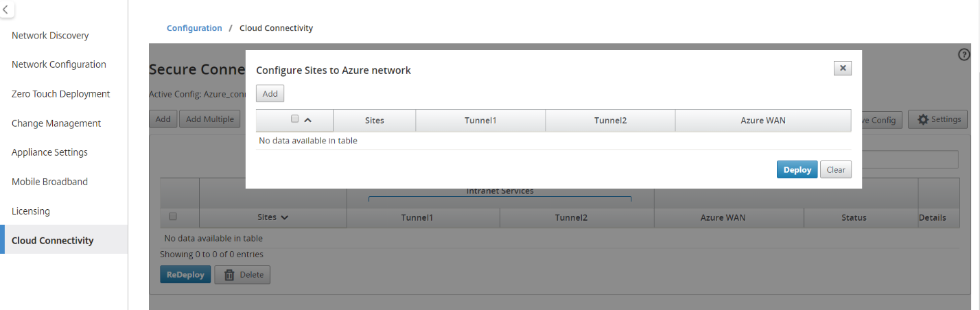Close the Configure Sites dialog

(x=843, y=68)
